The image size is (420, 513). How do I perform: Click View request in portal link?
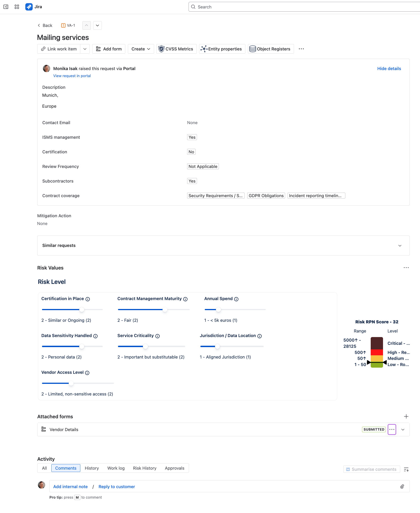[72, 76]
